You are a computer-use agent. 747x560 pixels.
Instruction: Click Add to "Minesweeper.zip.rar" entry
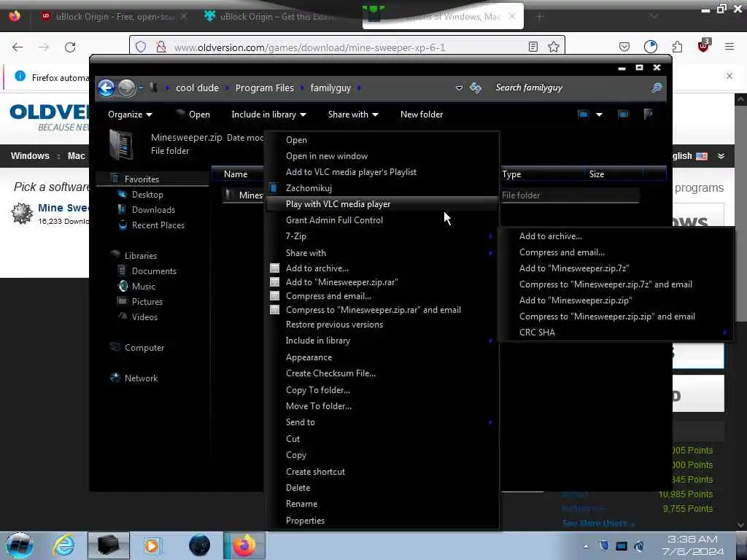(x=382, y=282)
